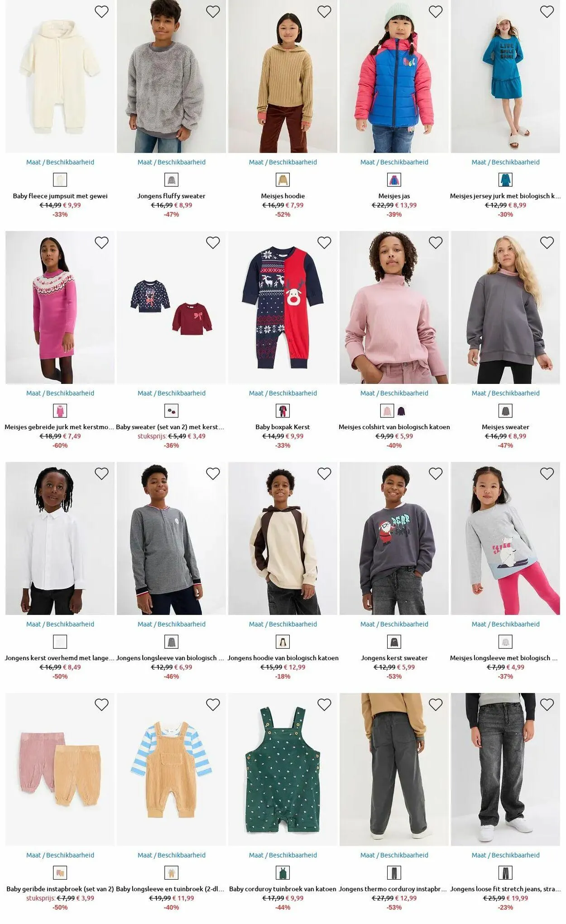The width and height of the screenshot is (566, 924).
Task: Add Baby fleece jumpsuit to wishlist heart
Action: [x=101, y=12]
